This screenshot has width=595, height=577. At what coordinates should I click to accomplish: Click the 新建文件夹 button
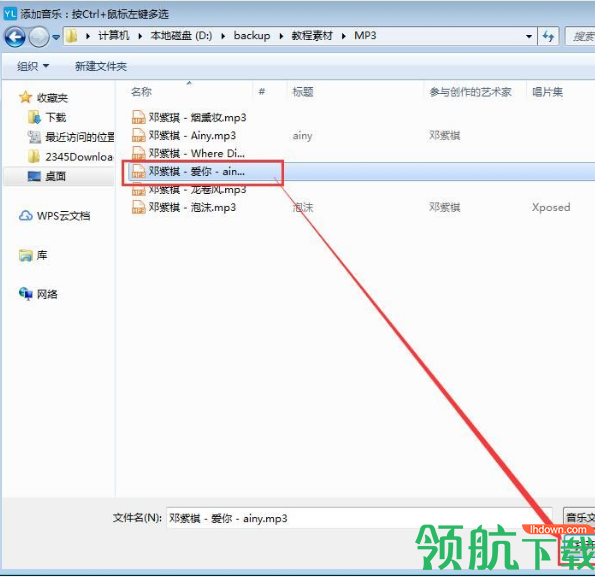(x=101, y=66)
